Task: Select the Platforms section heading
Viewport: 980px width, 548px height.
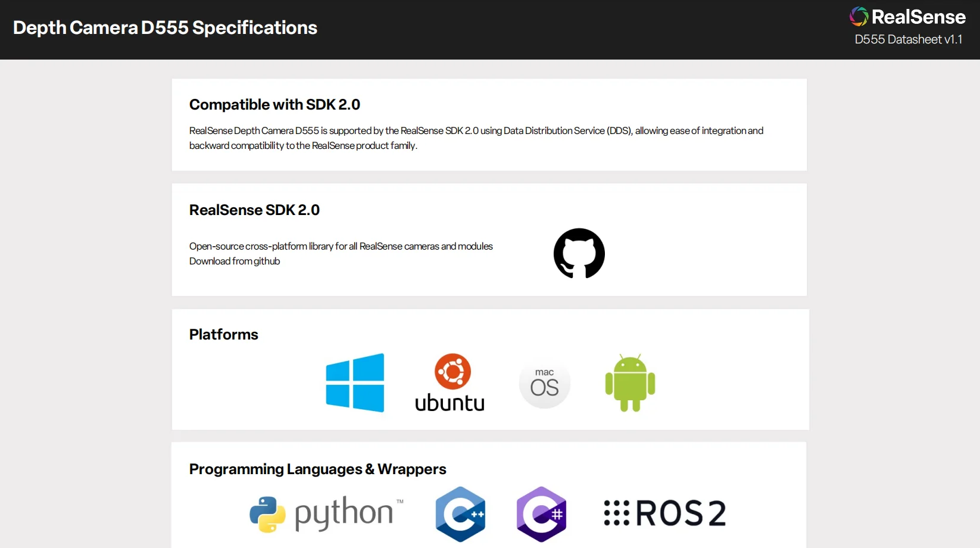Action: (224, 334)
